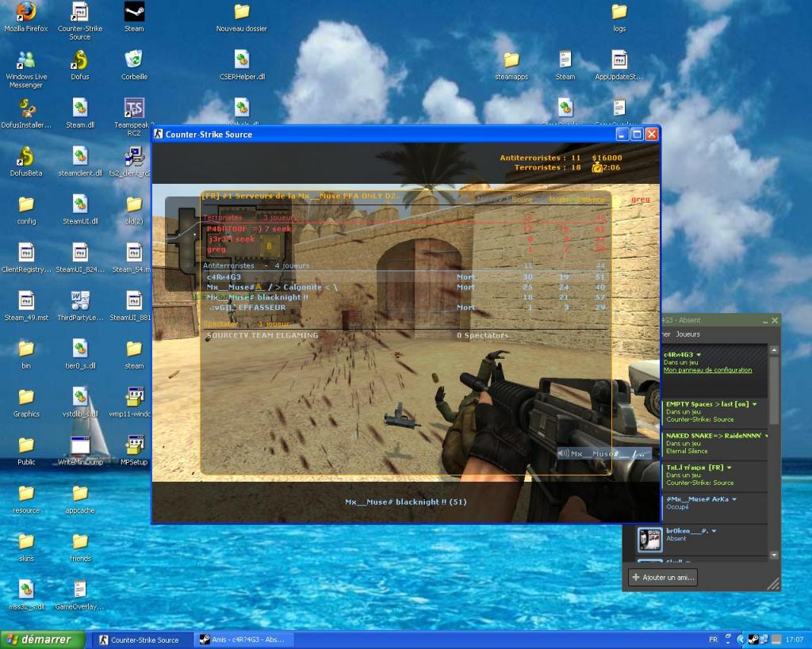Click the friends list scroll up arrow
The image size is (812, 649).
click(x=774, y=350)
